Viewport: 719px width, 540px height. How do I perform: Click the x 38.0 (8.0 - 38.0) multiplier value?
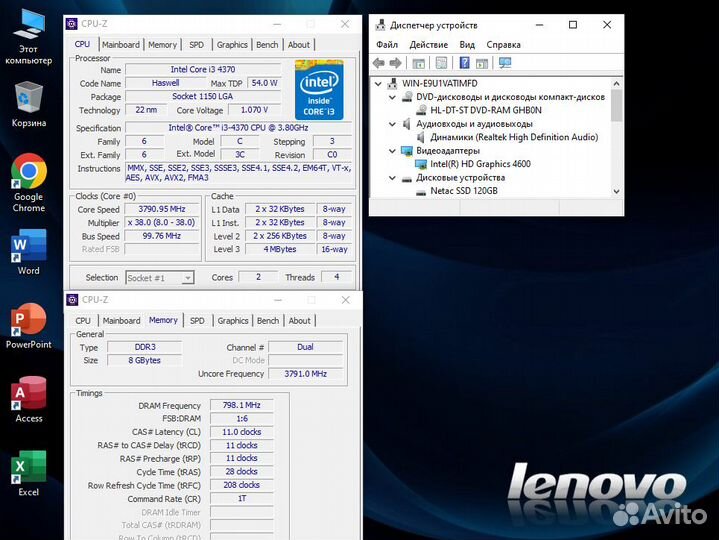[162, 223]
